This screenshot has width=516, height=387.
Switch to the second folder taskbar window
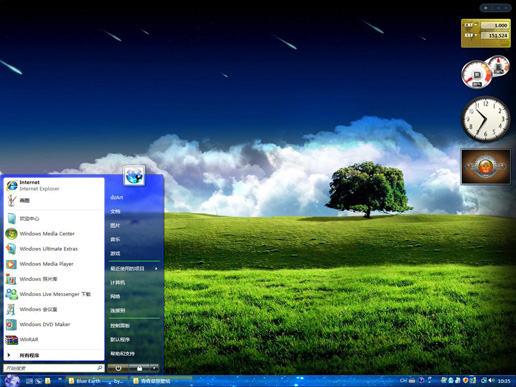(161, 381)
